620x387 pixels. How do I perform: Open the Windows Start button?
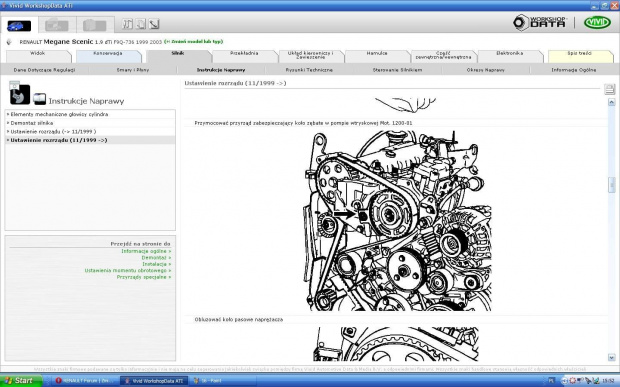[x=21, y=381]
